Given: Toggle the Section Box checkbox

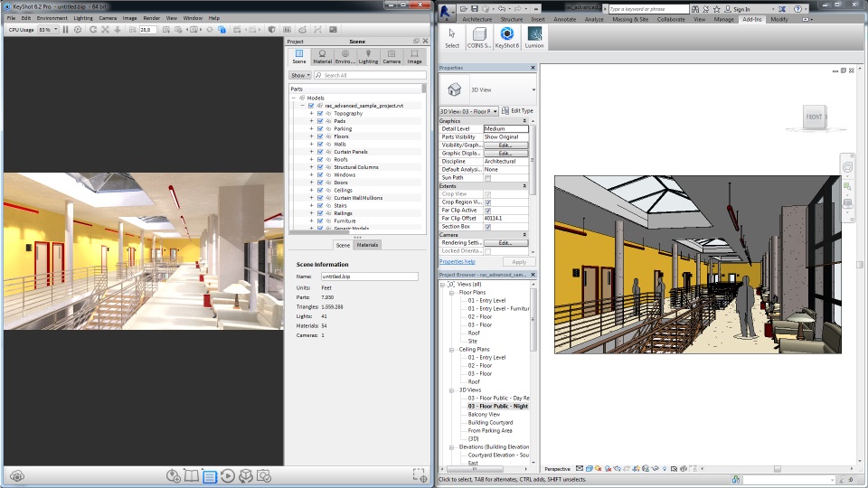Looking at the screenshot, I should (488, 226).
